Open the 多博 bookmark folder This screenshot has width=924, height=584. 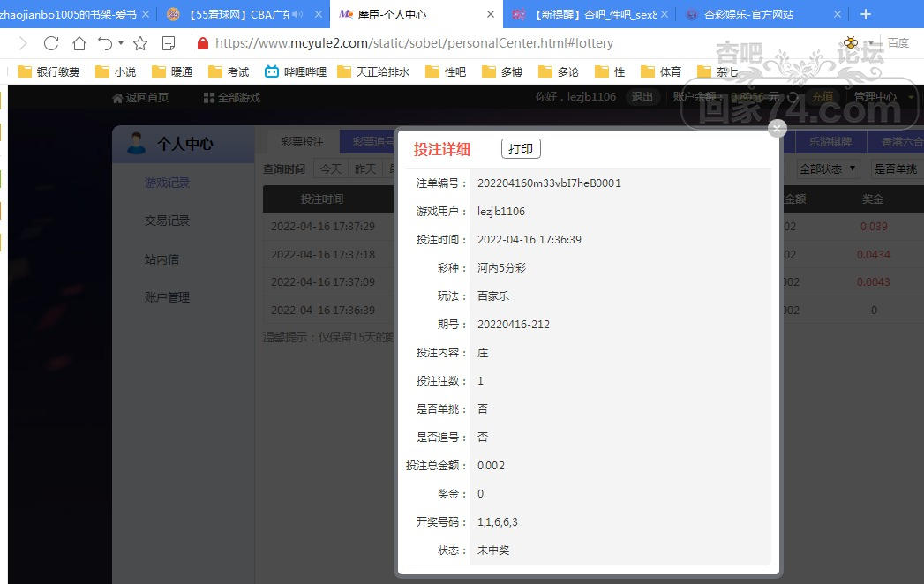(x=502, y=71)
